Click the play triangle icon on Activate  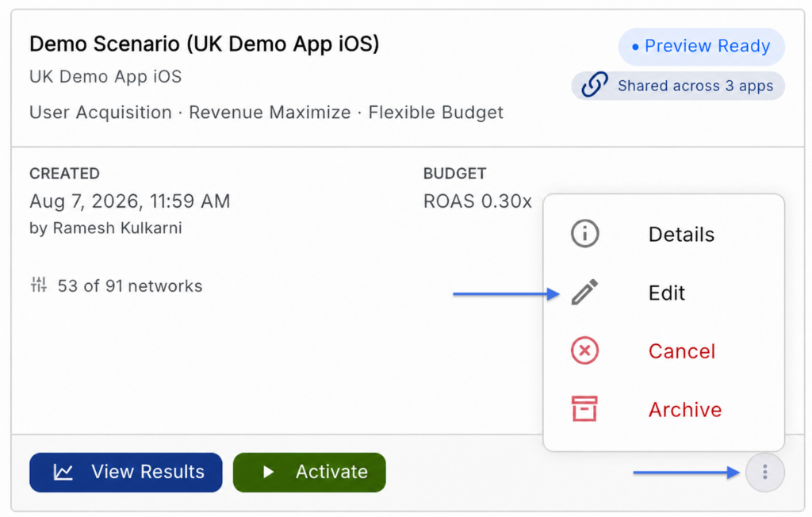[268, 472]
